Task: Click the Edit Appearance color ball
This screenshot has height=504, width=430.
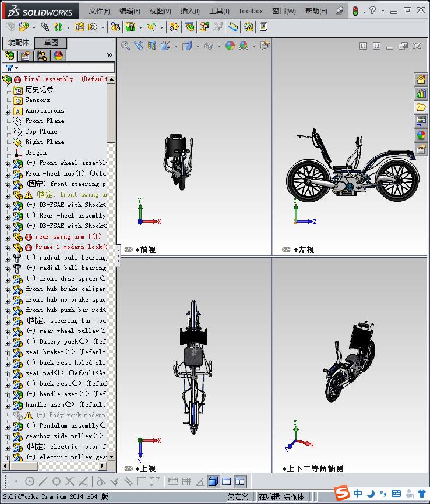Action: click(x=230, y=45)
